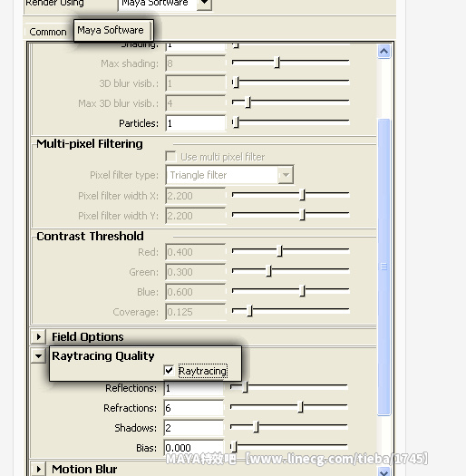Select the Maya Software tab
The width and height of the screenshot is (466, 476).
click(113, 30)
